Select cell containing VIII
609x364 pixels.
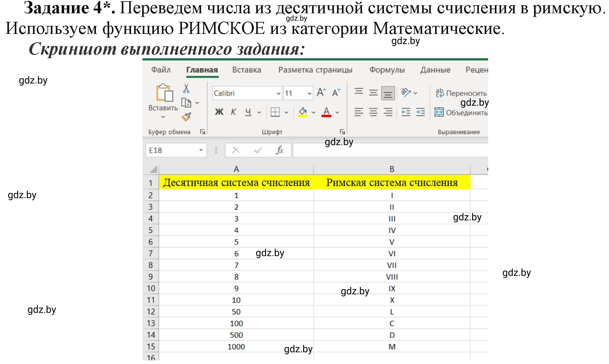[392, 277]
